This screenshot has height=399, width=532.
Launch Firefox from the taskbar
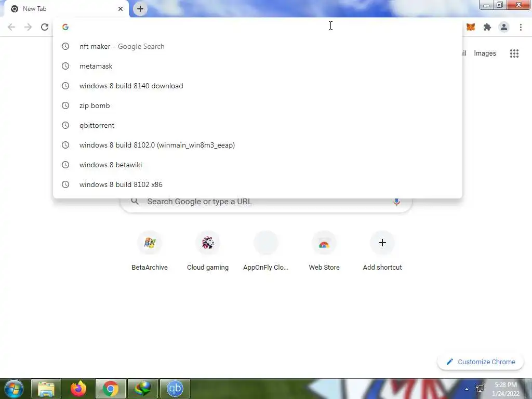[x=78, y=389]
